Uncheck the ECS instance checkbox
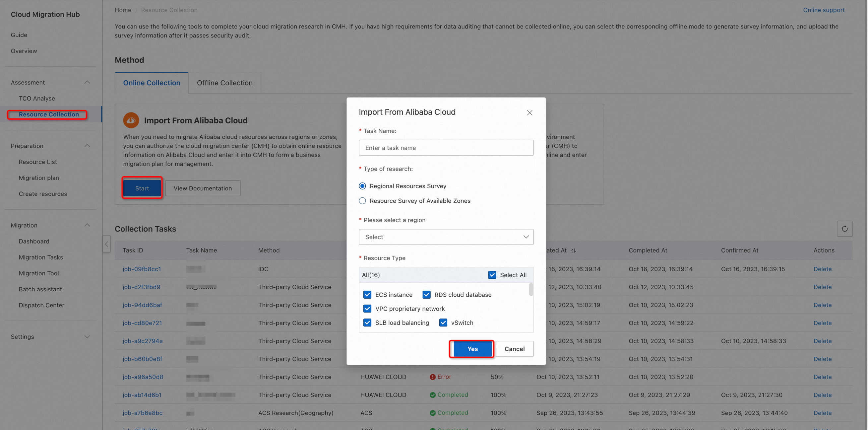The image size is (868, 430). pyautogui.click(x=367, y=294)
